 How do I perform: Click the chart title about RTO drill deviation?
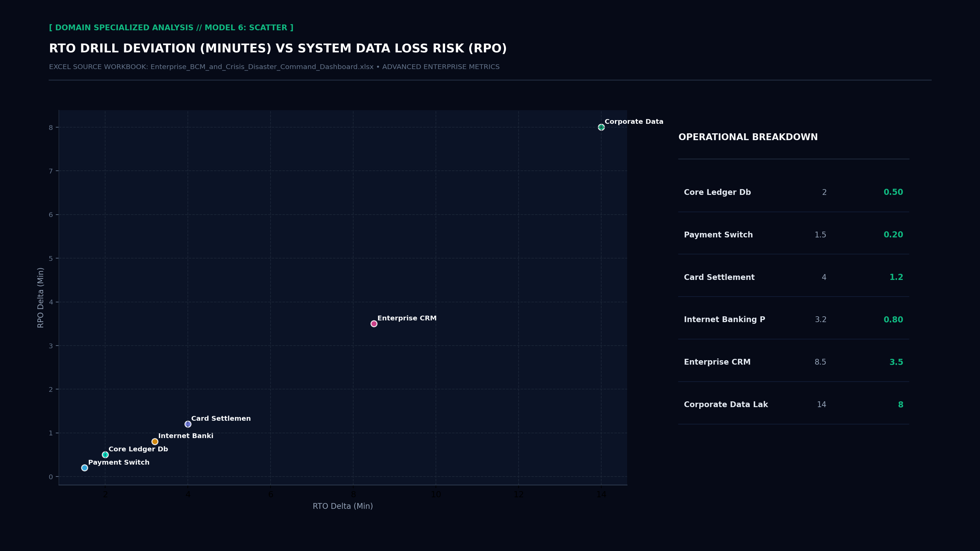point(278,49)
